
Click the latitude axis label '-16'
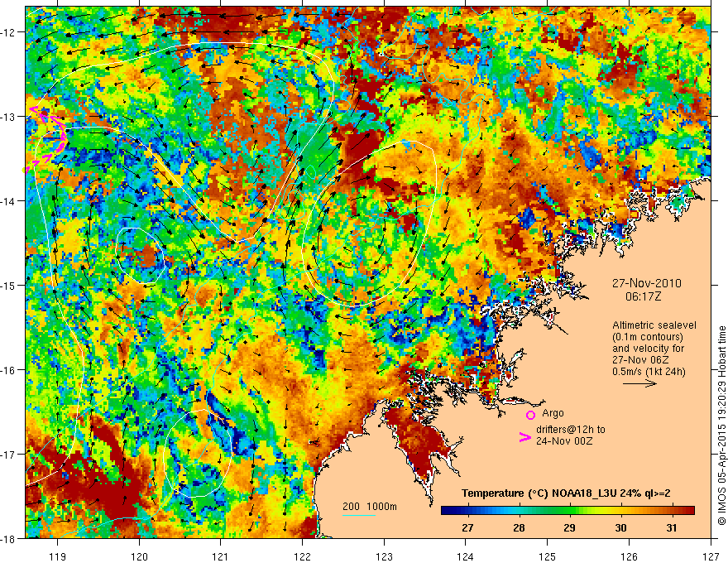point(8,370)
